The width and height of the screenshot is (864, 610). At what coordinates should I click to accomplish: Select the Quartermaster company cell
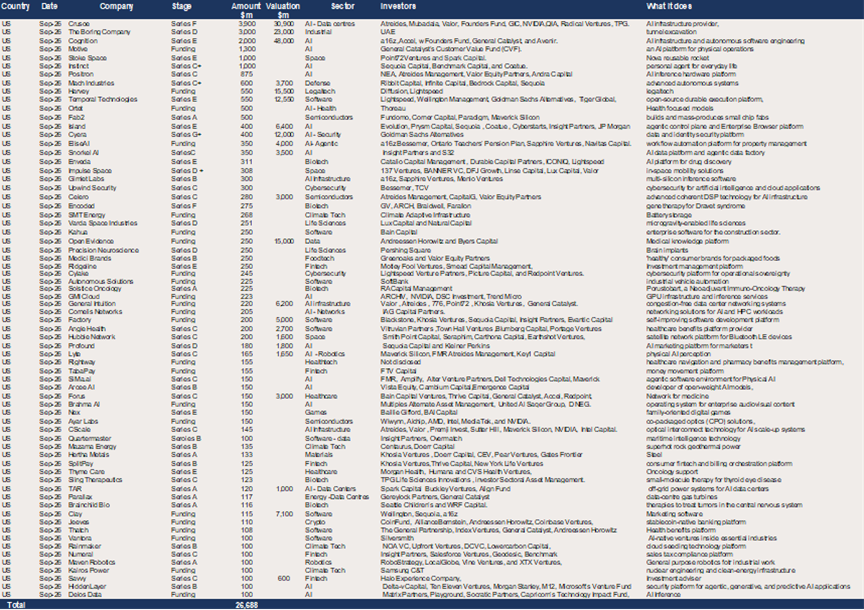pos(89,439)
